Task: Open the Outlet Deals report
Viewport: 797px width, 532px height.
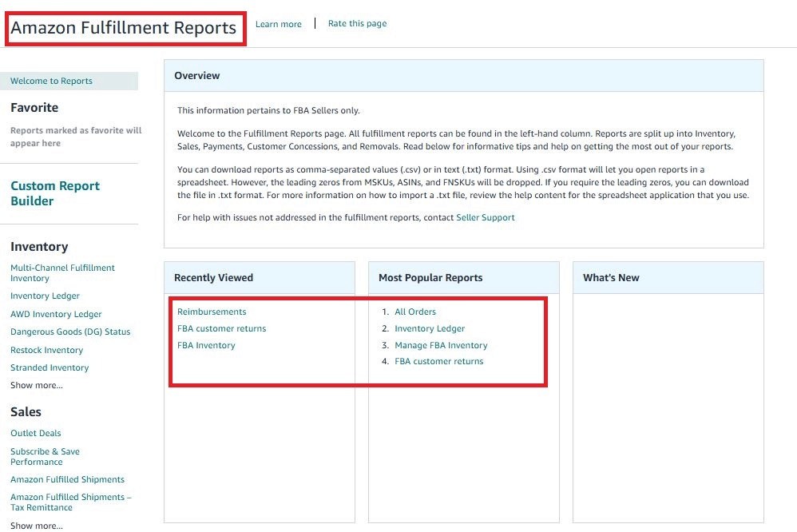Action: (35, 433)
